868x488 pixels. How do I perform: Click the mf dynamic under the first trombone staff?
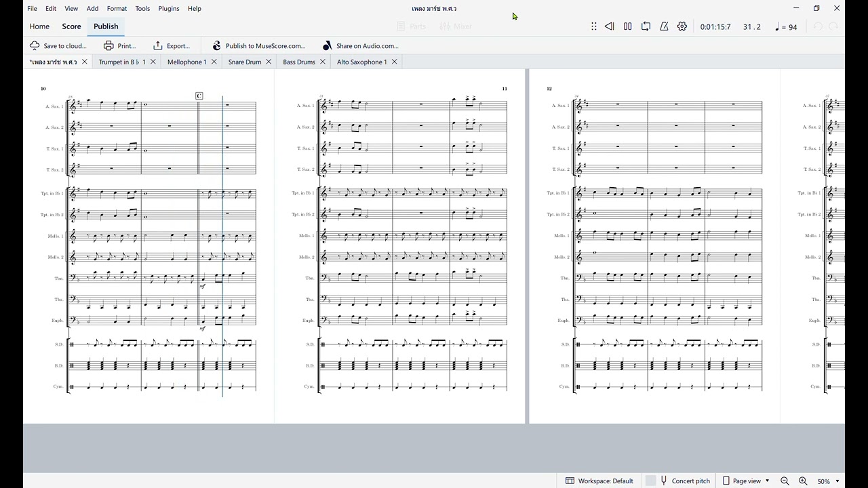(202, 287)
